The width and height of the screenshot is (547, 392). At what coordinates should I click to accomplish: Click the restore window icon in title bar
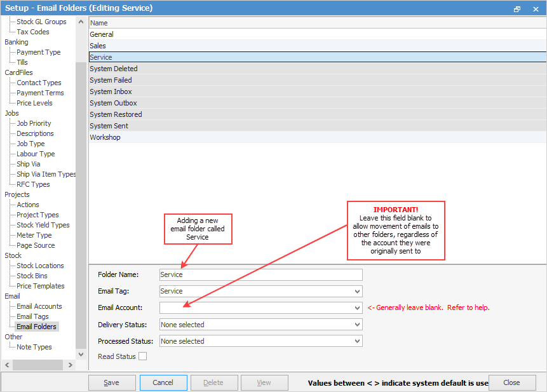(517, 9)
